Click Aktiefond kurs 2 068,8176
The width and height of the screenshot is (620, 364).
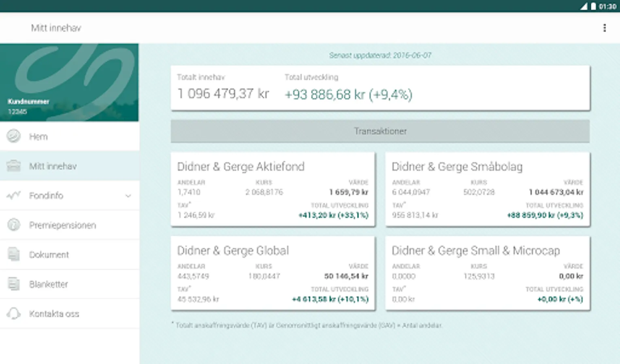click(x=264, y=192)
